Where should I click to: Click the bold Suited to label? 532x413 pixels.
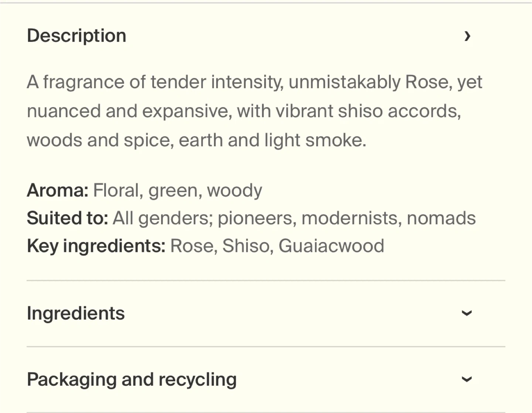(68, 218)
